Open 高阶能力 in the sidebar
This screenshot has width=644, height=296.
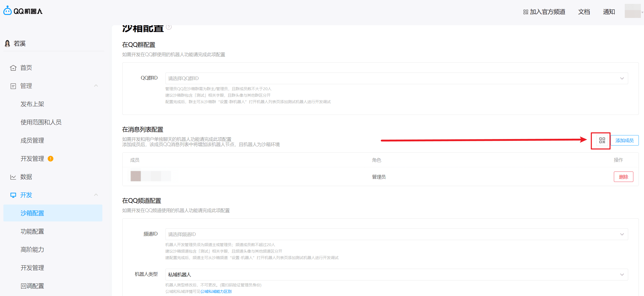(32, 250)
